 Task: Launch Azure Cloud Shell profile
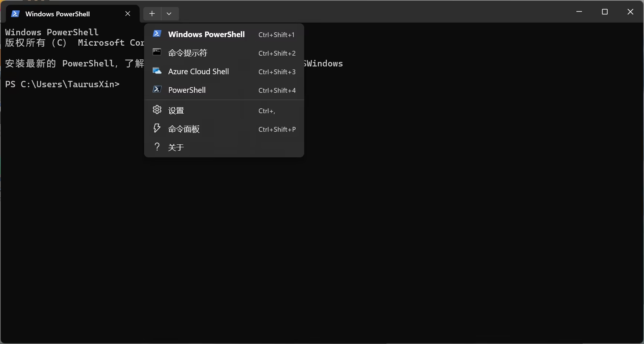click(x=198, y=72)
